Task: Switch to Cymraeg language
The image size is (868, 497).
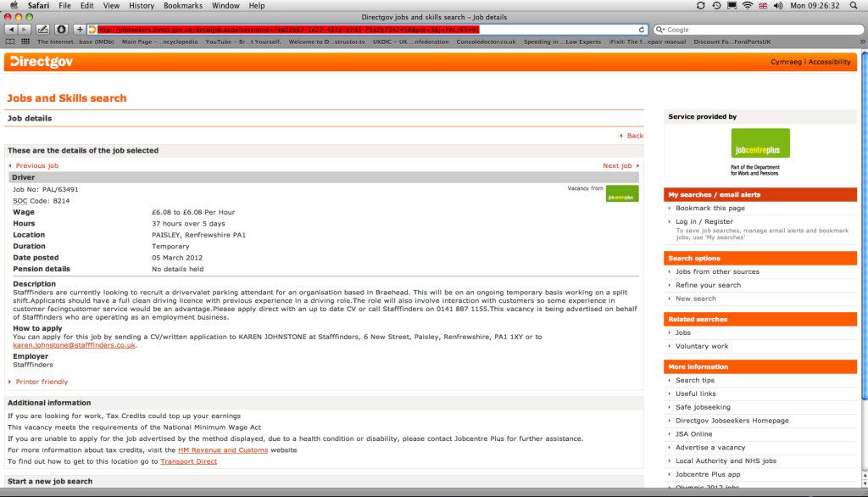Action: click(x=786, y=62)
